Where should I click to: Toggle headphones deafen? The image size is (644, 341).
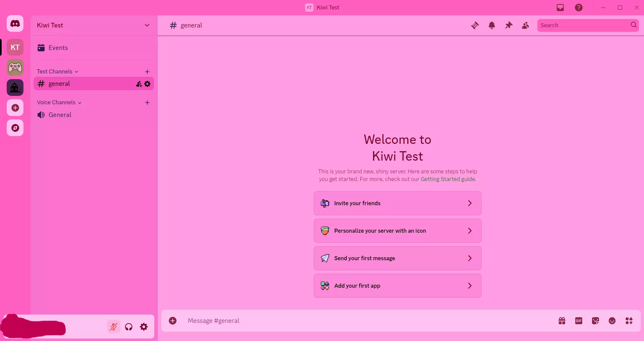pos(129,327)
